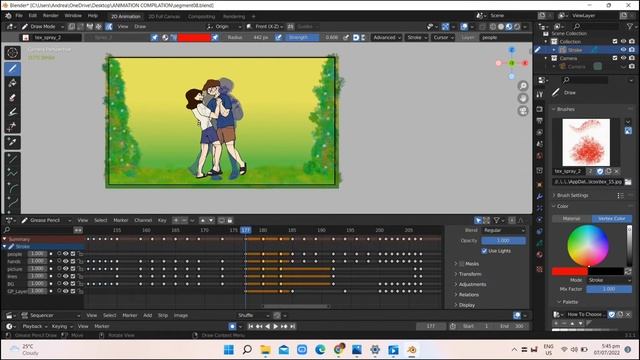Open the Blend Regular dropdown

click(x=503, y=230)
